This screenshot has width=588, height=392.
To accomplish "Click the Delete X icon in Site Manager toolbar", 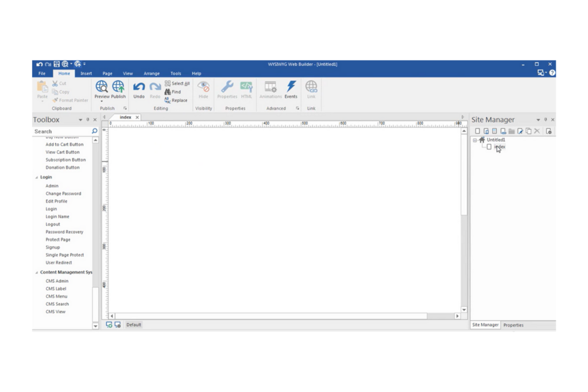I will (x=537, y=131).
